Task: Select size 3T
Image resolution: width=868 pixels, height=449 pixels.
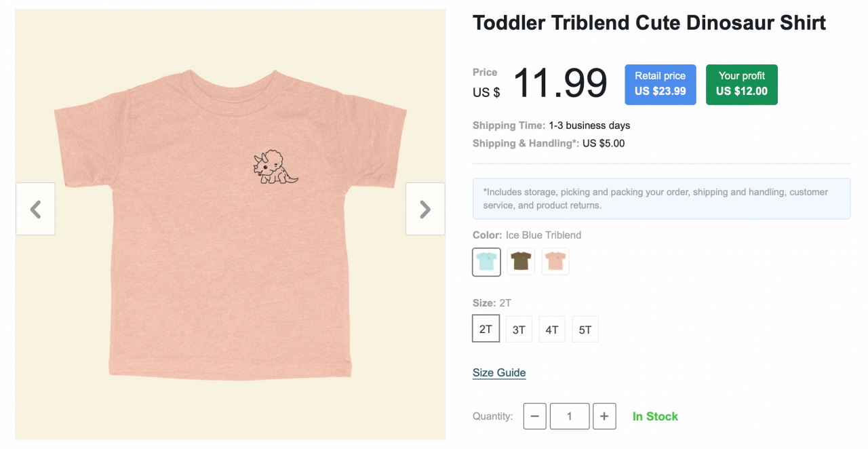Action: (x=519, y=328)
